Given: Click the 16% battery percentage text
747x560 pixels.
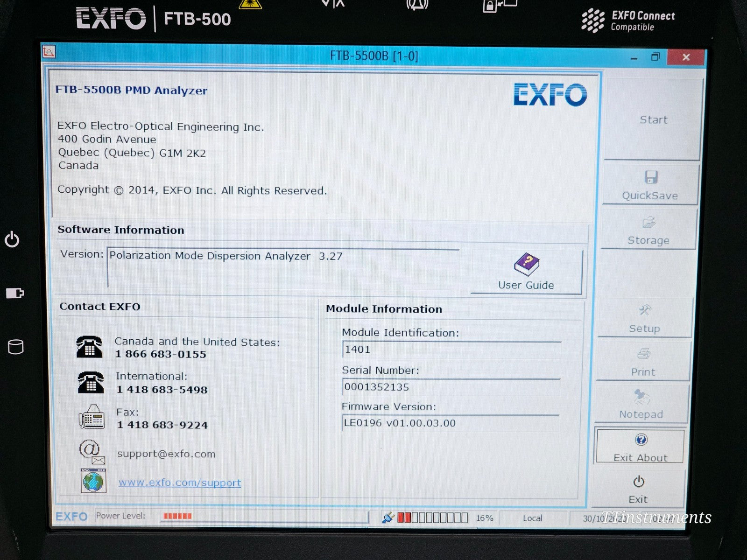Looking at the screenshot, I should coord(485,518).
